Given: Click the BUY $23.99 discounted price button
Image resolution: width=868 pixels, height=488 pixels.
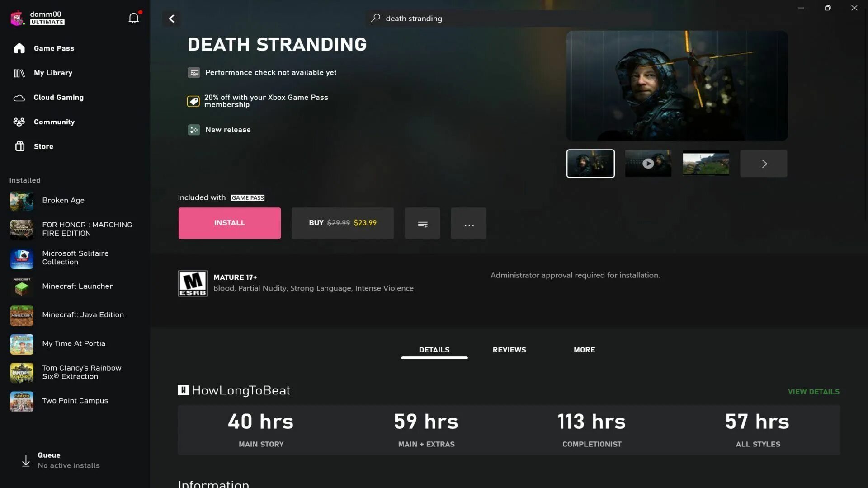Looking at the screenshot, I should tap(343, 223).
